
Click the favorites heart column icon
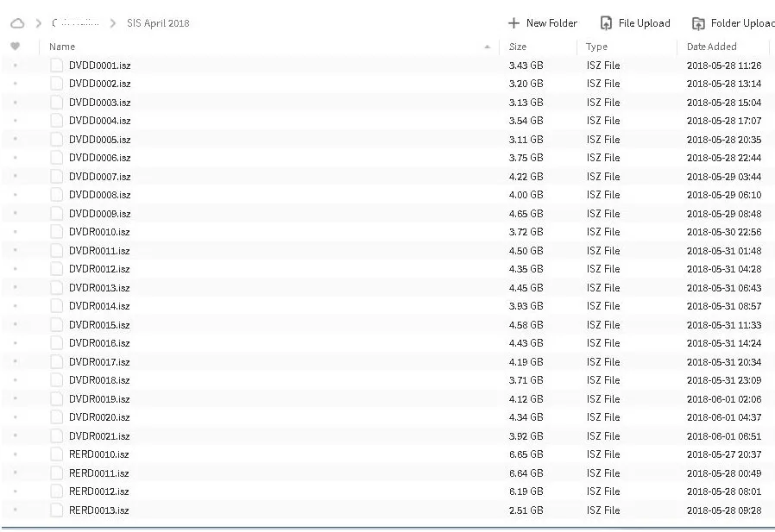(16, 46)
